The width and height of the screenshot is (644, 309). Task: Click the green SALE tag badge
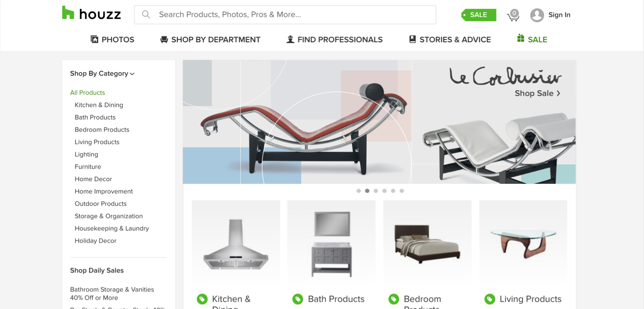tap(478, 15)
